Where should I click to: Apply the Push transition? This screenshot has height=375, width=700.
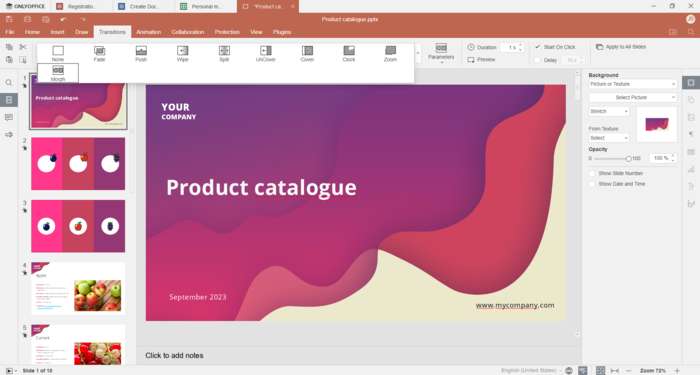(x=141, y=54)
